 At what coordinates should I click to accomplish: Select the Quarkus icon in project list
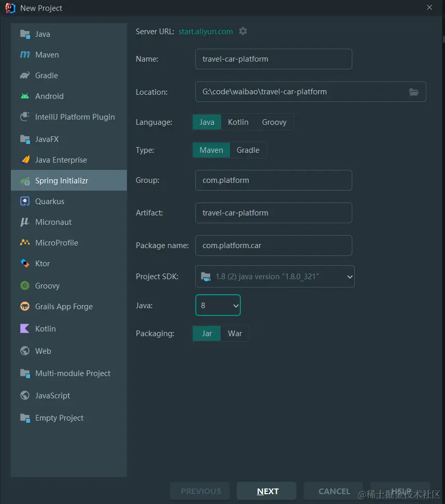pos(25,201)
